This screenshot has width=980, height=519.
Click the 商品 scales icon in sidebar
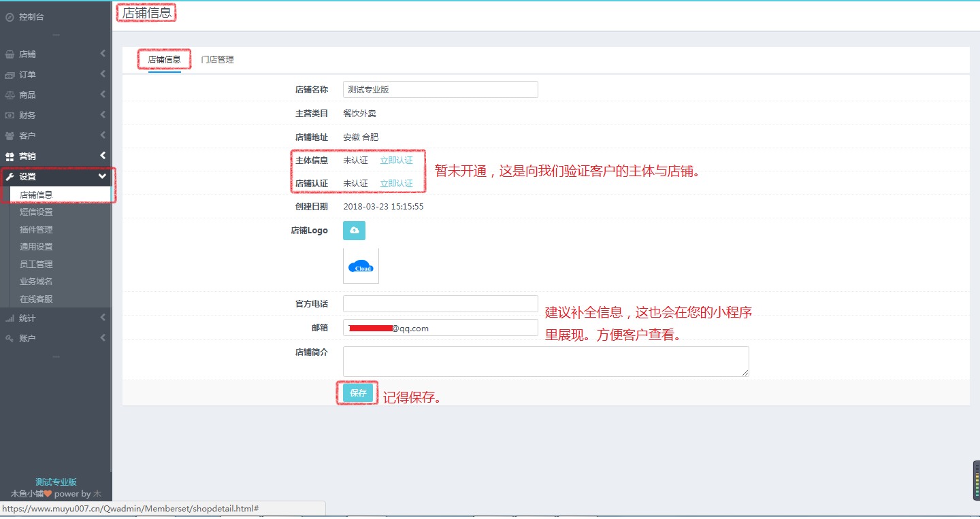tap(10, 95)
